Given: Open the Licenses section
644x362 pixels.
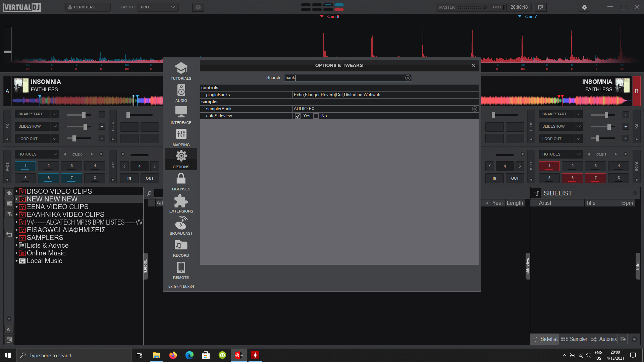Looking at the screenshot, I should (181, 182).
